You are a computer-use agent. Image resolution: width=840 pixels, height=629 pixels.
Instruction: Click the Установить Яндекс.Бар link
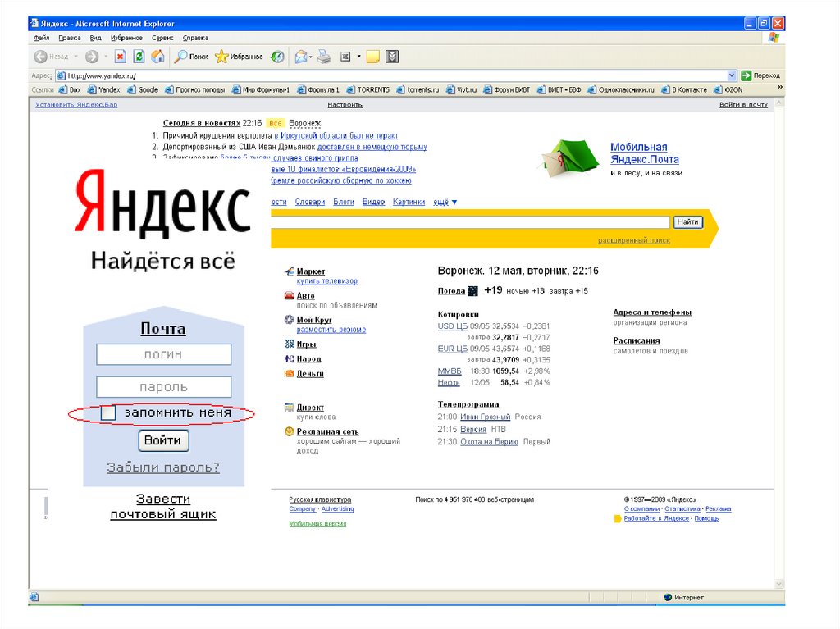pos(76,104)
